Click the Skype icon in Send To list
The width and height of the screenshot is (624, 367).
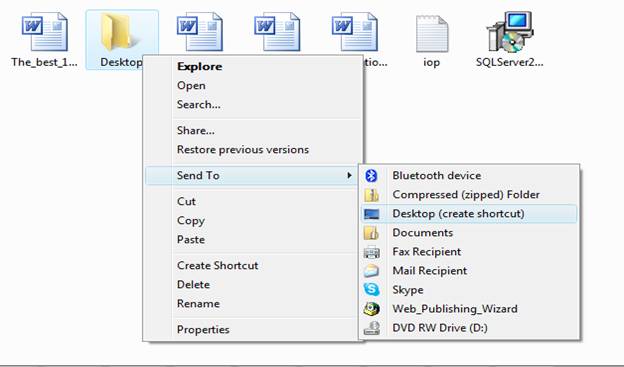click(x=371, y=289)
